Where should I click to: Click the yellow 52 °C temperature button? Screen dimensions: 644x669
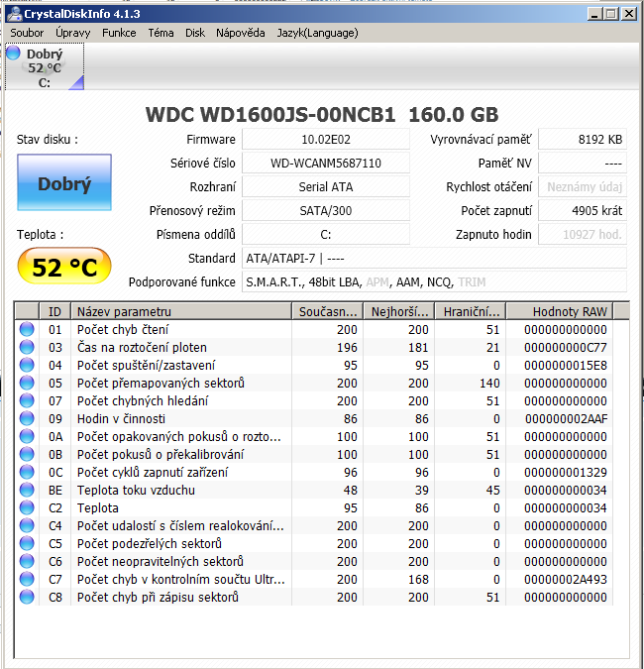click(64, 267)
